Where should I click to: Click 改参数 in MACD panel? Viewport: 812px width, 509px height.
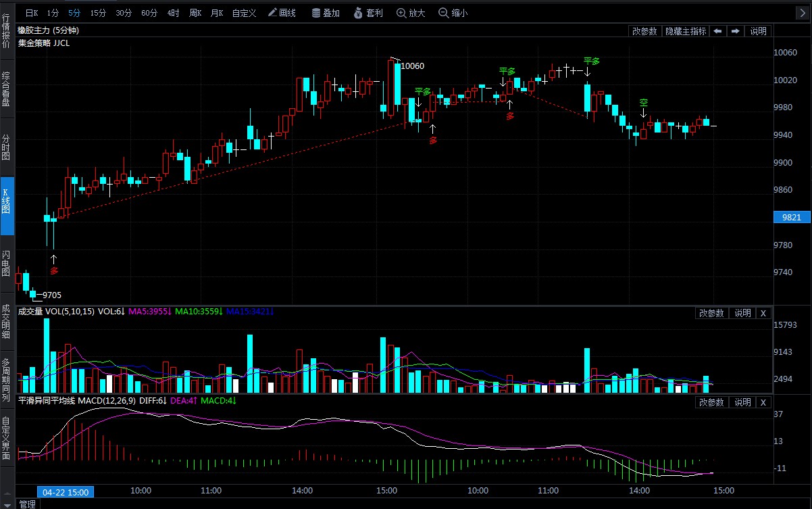pos(711,402)
